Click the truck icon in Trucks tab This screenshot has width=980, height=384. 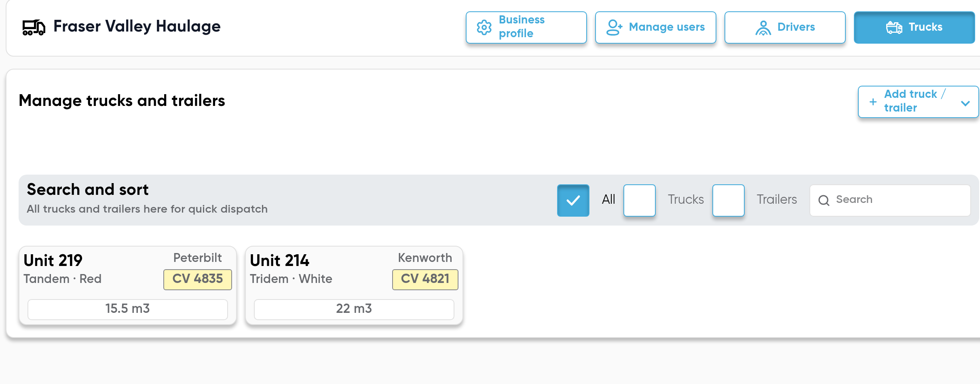894,27
